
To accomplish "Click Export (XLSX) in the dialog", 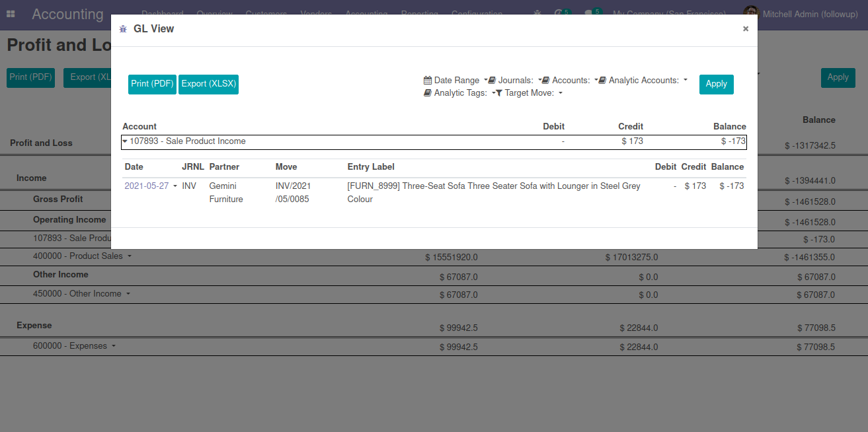I will point(208,84).
